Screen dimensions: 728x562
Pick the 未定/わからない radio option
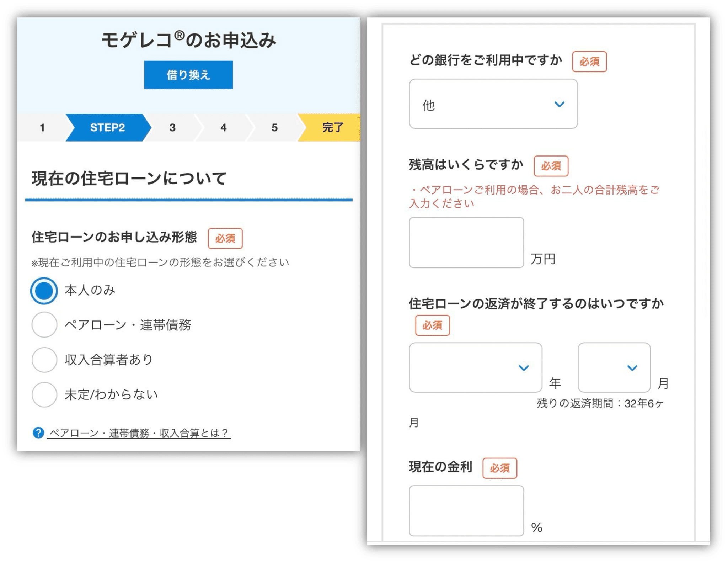pyautogui.click(x=44, y=394)
